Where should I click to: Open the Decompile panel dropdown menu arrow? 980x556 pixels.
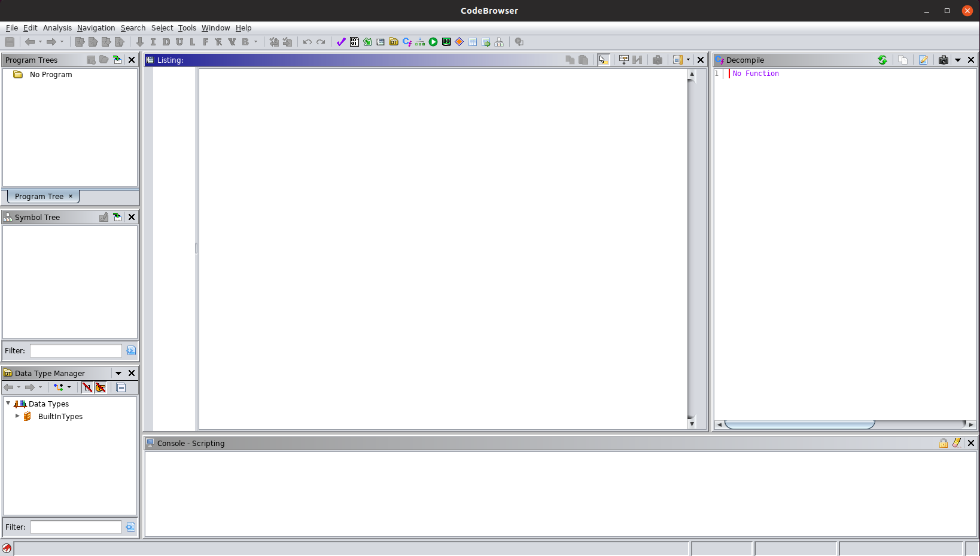point(958,60)
